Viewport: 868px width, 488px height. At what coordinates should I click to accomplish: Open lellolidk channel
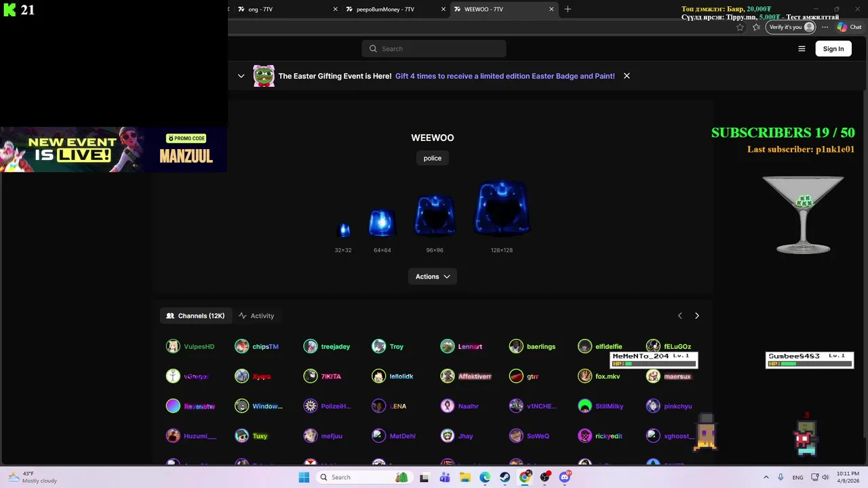pyautogui.click(x=393, y=376)
